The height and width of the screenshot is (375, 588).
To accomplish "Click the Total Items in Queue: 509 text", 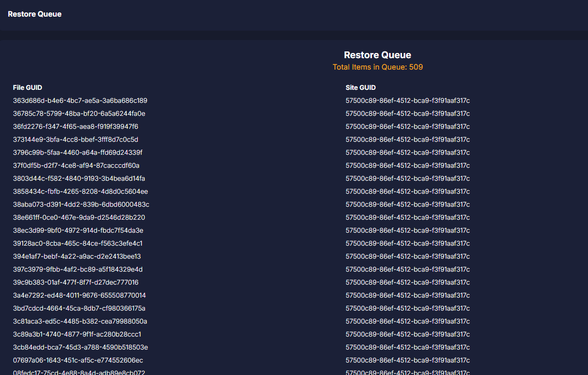I will click(x=377, y=67).
